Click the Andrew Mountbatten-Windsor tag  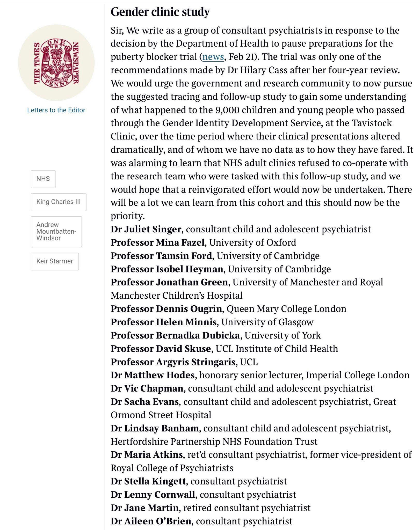pos(56,232)
